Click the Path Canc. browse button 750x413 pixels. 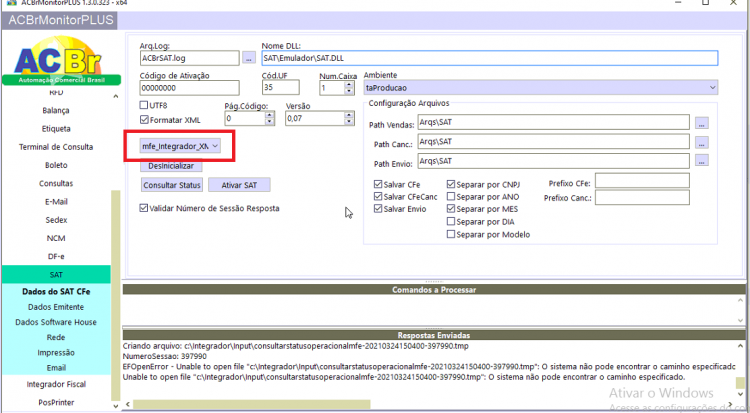coord(701,142)
